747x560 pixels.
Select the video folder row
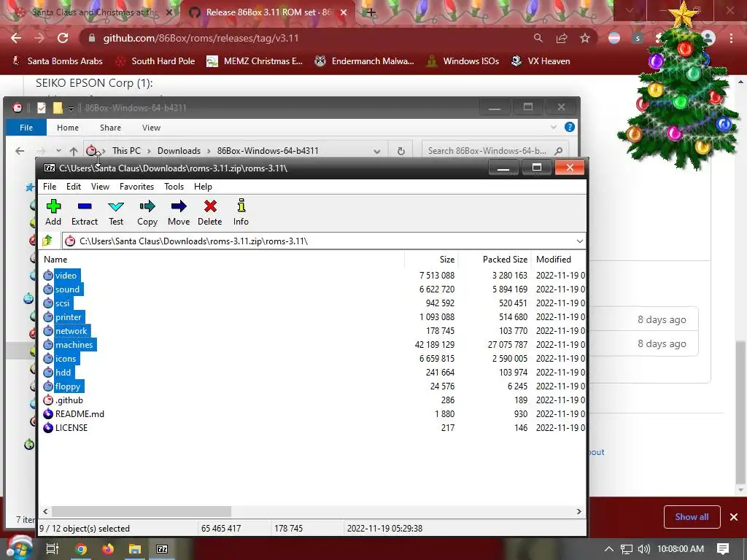coord(66,276)
